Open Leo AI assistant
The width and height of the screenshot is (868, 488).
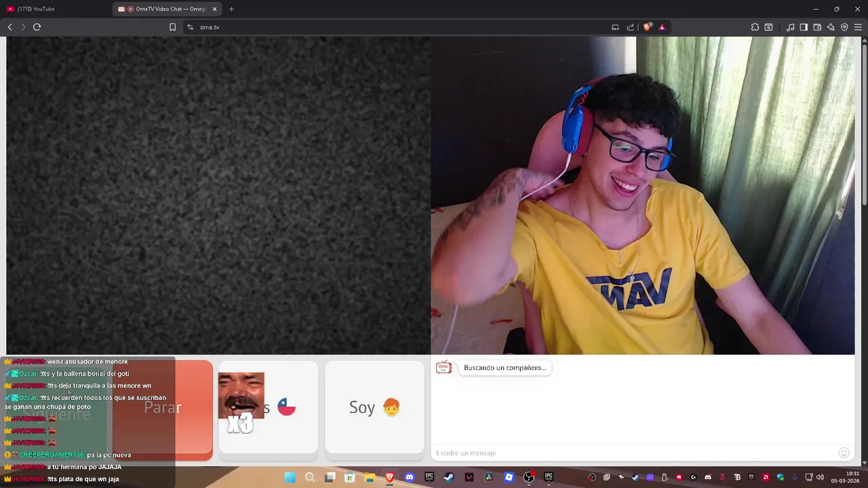click(831, 27)
